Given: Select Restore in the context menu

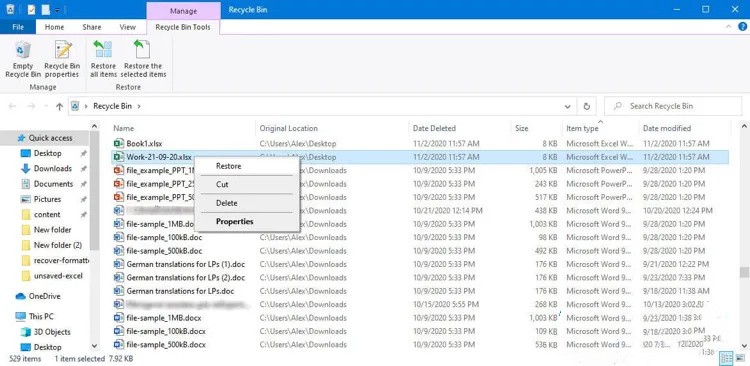Looking at the screenshot, I should [228, 166].
